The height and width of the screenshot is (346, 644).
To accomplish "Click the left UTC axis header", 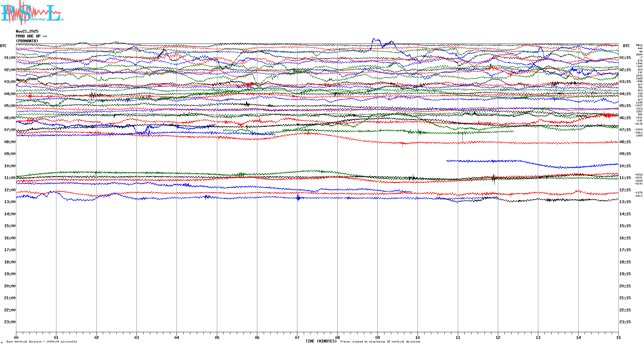I will tap(3, 46).
